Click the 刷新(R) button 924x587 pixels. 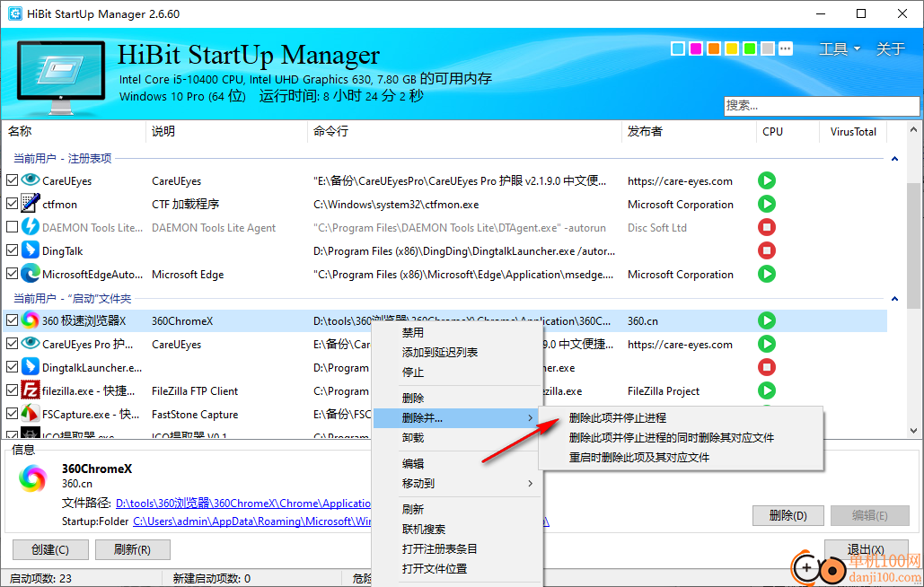click(133, 549)
